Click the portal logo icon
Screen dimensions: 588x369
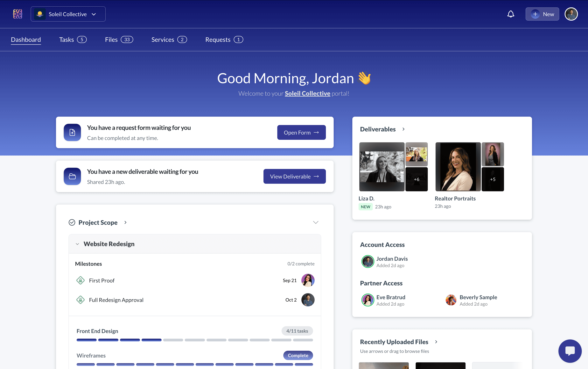tap(17, 14)
